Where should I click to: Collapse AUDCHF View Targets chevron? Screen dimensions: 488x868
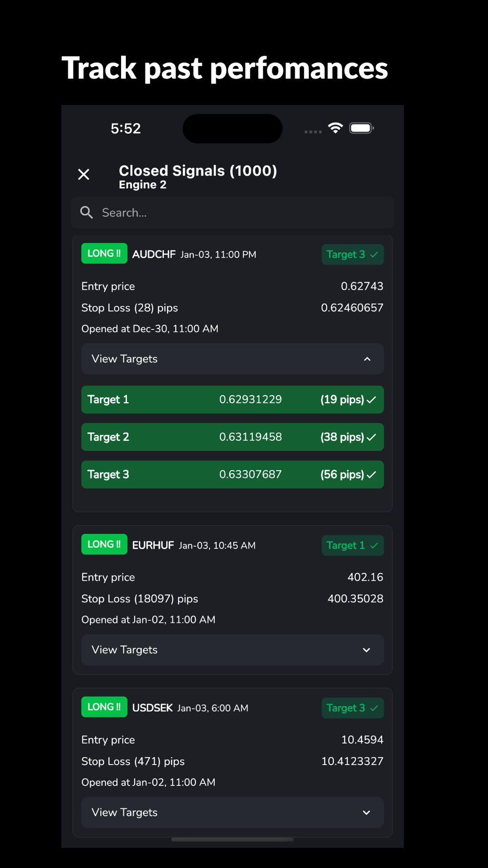pos(367,359)
